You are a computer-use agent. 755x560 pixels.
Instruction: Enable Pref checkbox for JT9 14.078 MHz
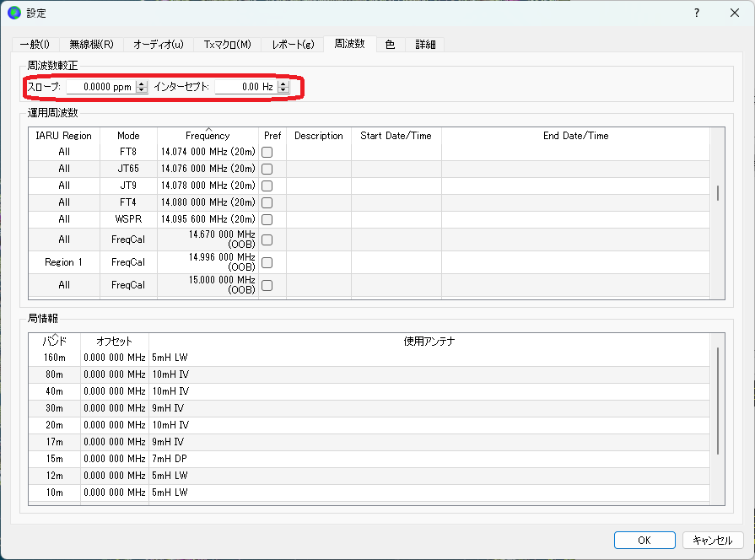tap(267, 186)
